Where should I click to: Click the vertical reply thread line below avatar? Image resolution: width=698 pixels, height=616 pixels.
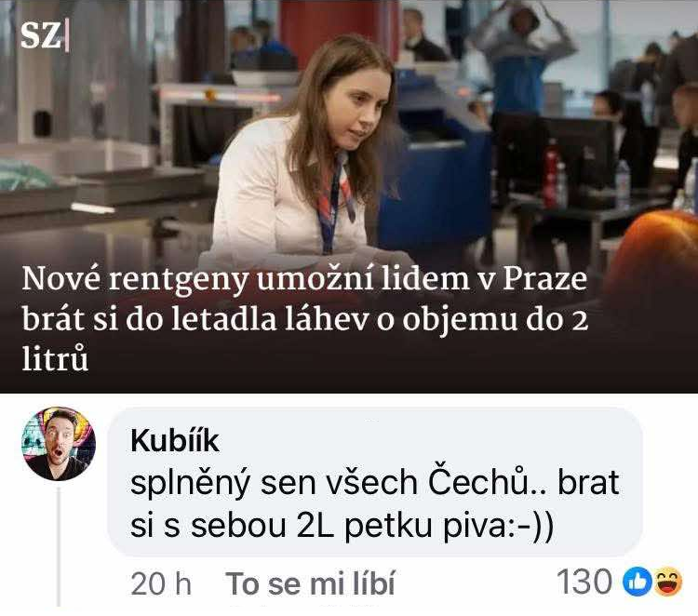[x=59, y=547]
